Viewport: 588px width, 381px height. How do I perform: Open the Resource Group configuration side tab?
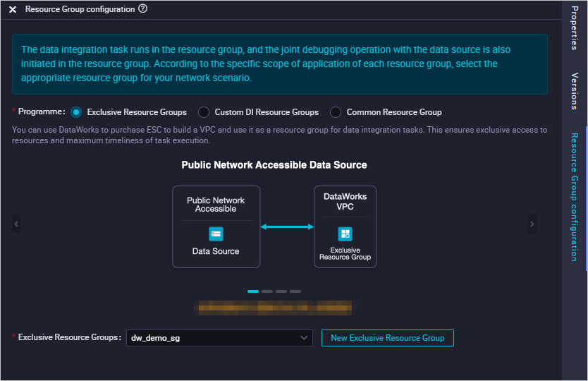pos(574,197)
